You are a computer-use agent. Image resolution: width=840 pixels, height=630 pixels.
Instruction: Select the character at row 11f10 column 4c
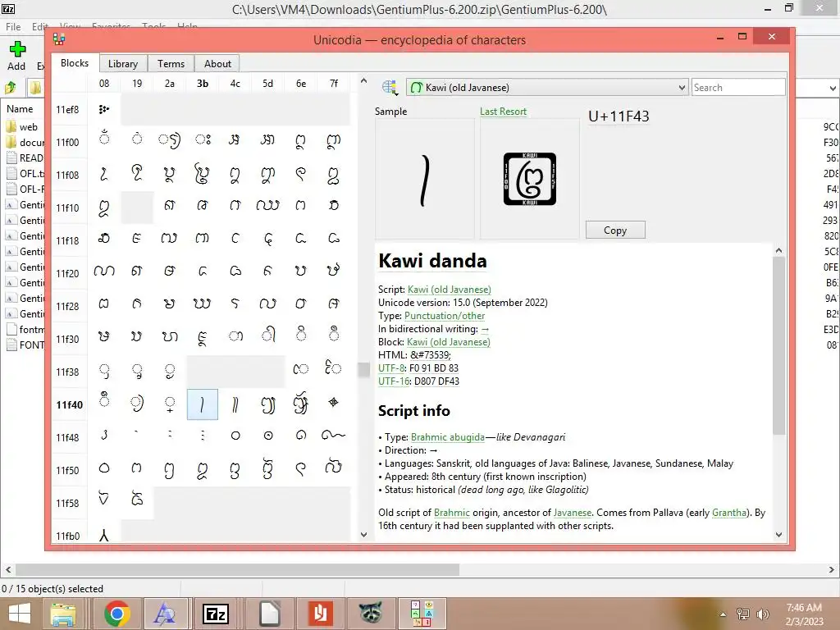tap(235, 208)
